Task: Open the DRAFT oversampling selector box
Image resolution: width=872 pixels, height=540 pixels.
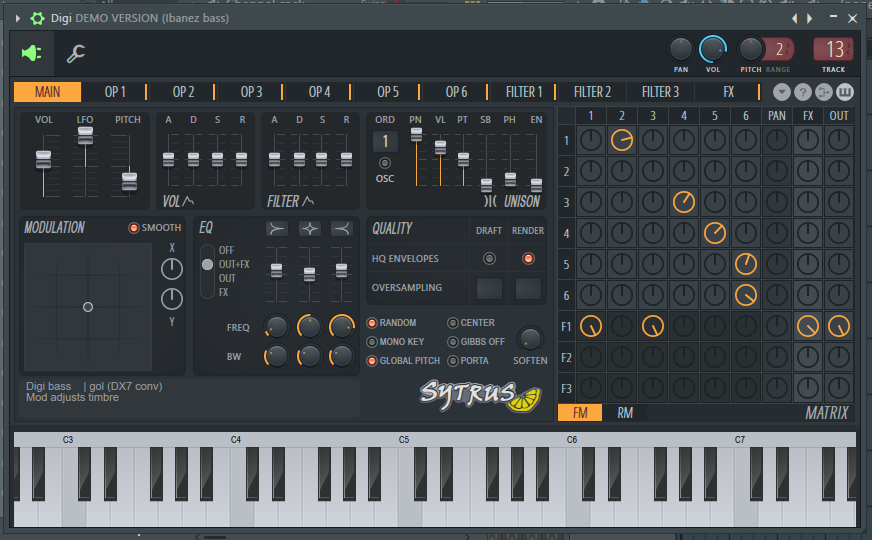Action: 489,288
